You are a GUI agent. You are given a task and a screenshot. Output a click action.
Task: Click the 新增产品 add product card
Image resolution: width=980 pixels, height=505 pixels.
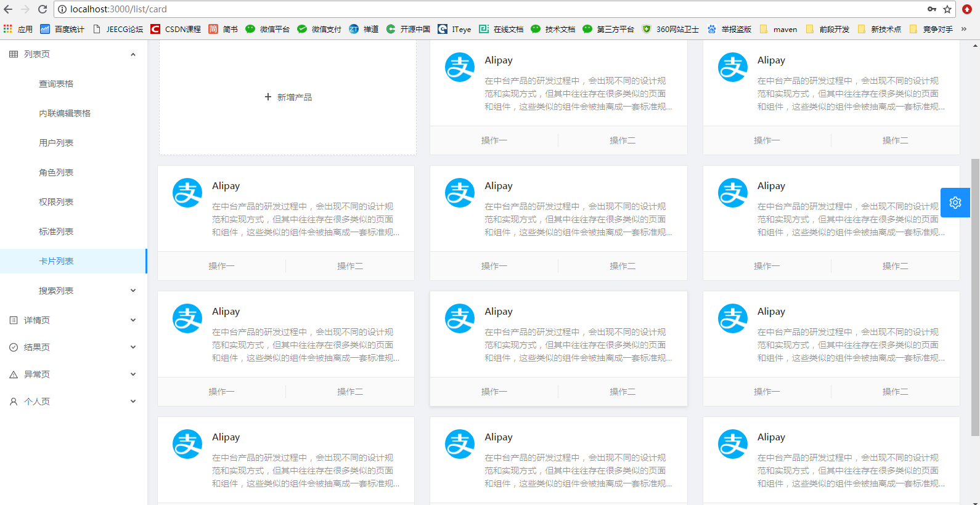click(x=288, y=97)
